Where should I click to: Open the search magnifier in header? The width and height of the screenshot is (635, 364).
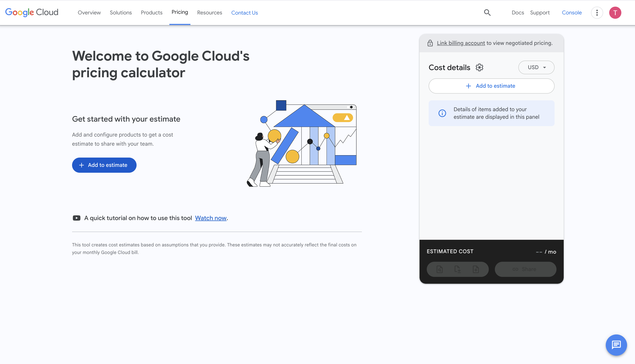coord(487,12)
